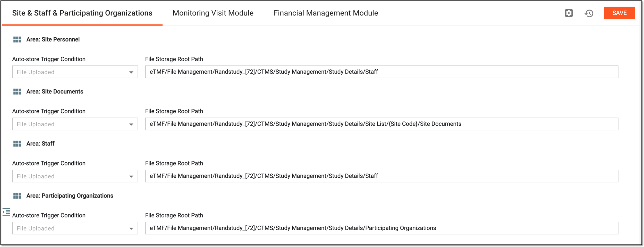
Task: Collapse sidebar using the left indent icon
Action: click(x=6, y=212)
